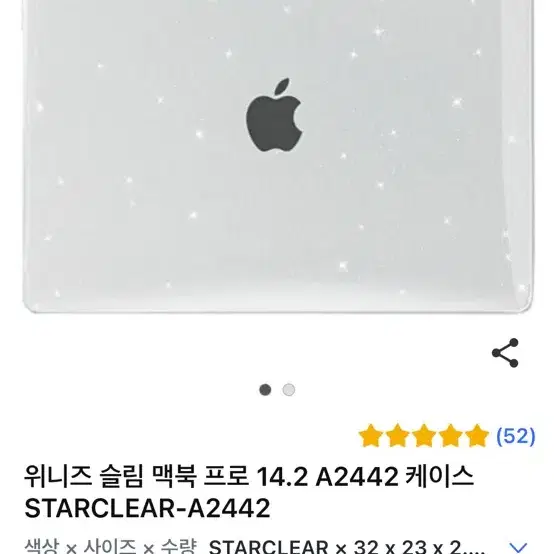Open the glitter MacBook case product photo

click(x=277, y=155)
